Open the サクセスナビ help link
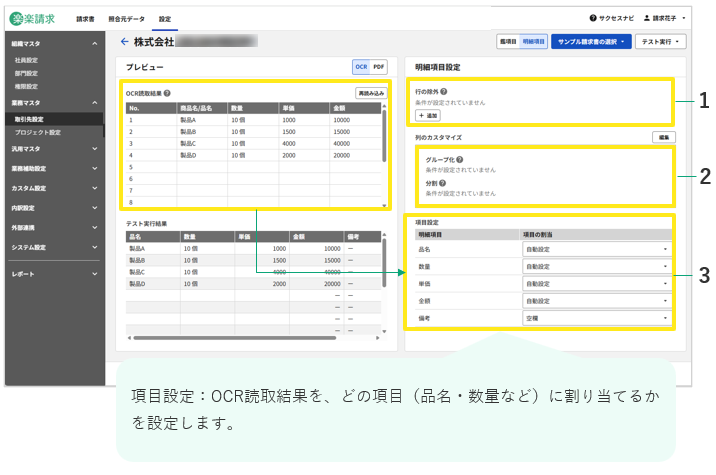The height and width of the screenshot is (475, 716). pyautogui.click(x=611, y=18)
